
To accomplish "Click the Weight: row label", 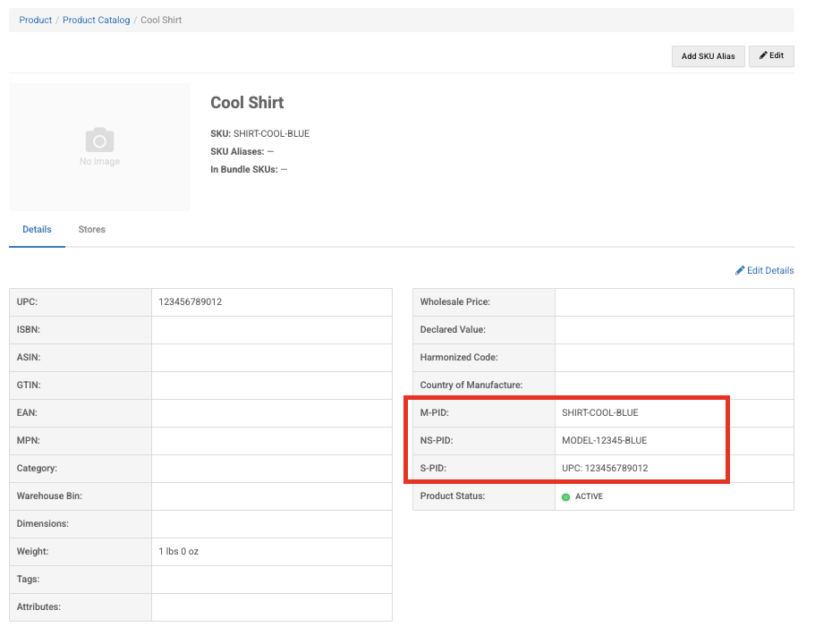I will pyautogui.click(x=32, y=552).
